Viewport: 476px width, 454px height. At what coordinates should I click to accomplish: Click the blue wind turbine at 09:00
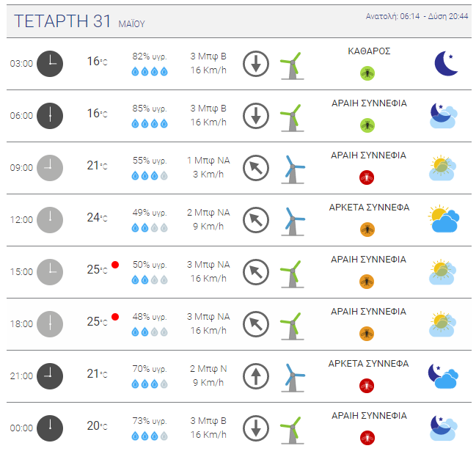tap(293, 169)
